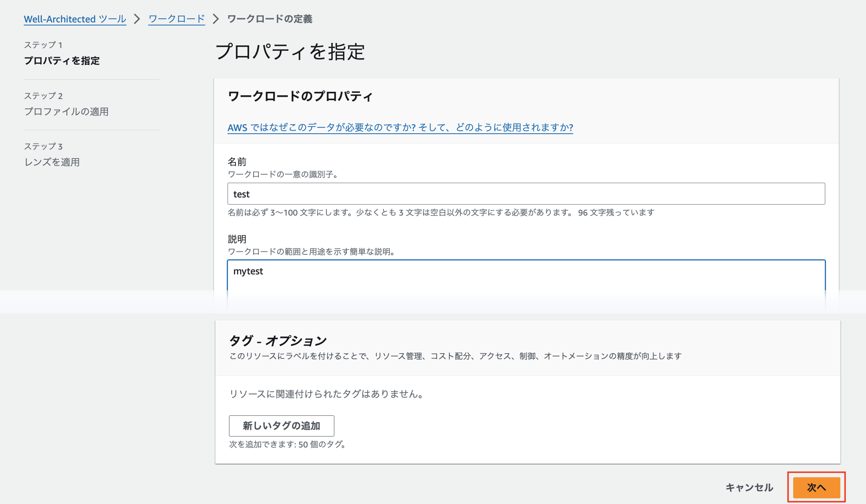Focus the 説明 textarea containing mytest
The image size is (866, 504).
(x=526, y=275)
